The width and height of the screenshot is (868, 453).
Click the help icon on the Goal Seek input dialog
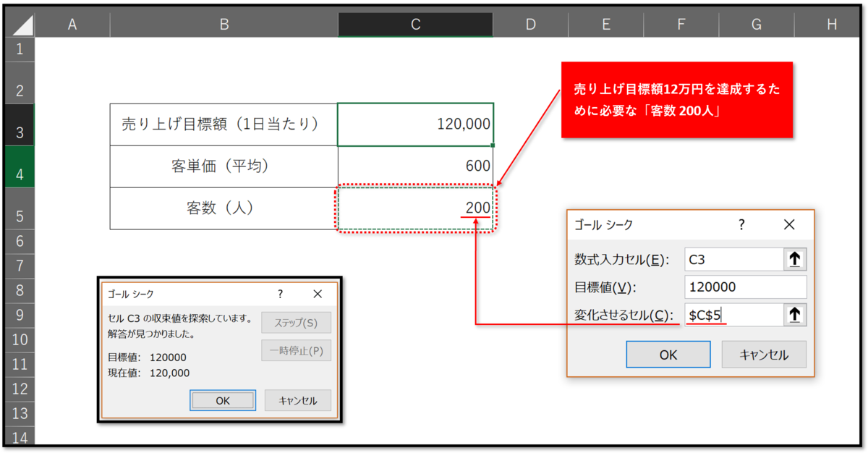[741, 224]
